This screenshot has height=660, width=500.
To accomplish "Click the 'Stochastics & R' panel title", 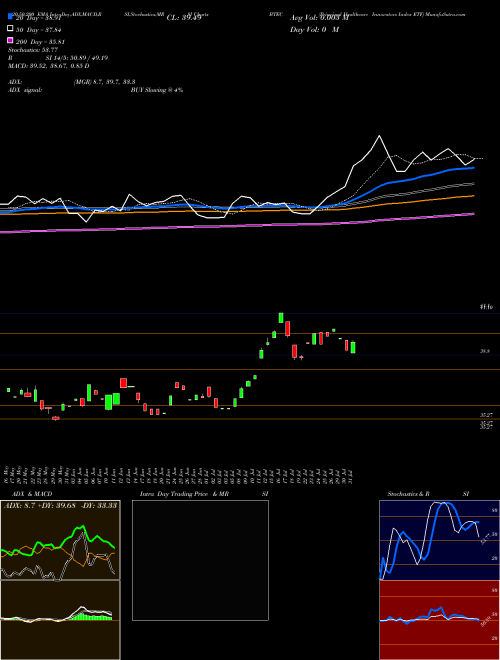I will pyautogui.click(x=409, y=494).
